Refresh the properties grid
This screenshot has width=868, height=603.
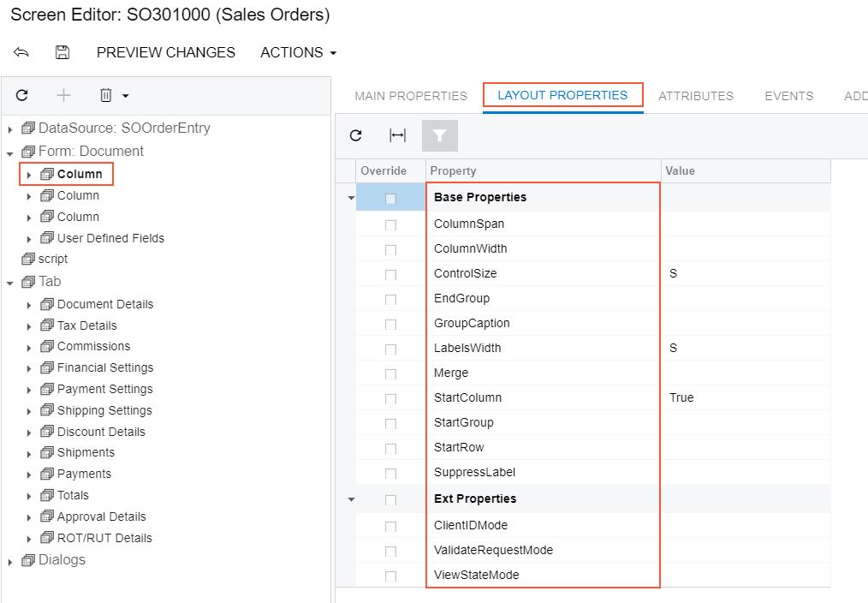pyautogui.click(x=356, y=135)
